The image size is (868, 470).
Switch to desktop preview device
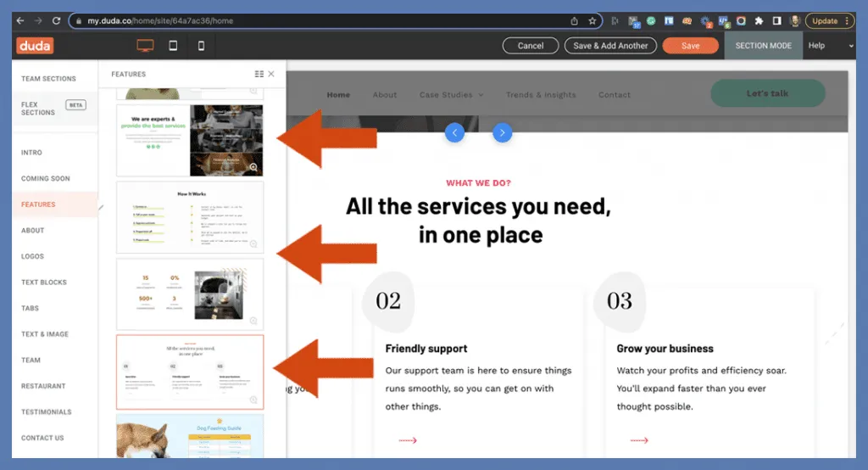tap(145, 46)
